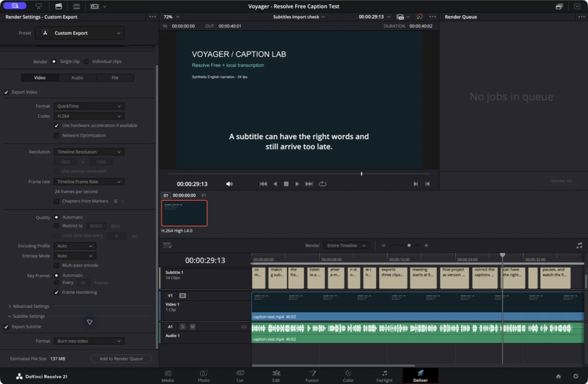
Task: Toggle hardware acceleration checkbox
Action: (x=56, y=126)
